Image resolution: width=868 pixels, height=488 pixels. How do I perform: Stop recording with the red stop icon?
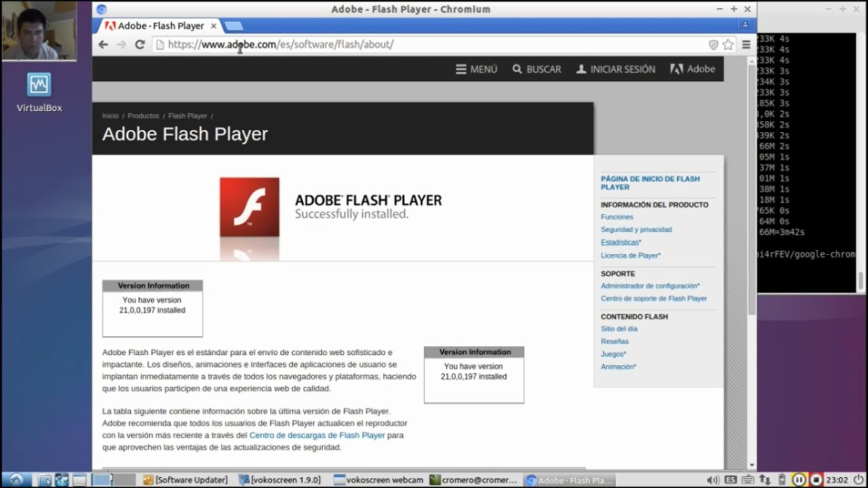pyautogui.click(x=816, y=480)
